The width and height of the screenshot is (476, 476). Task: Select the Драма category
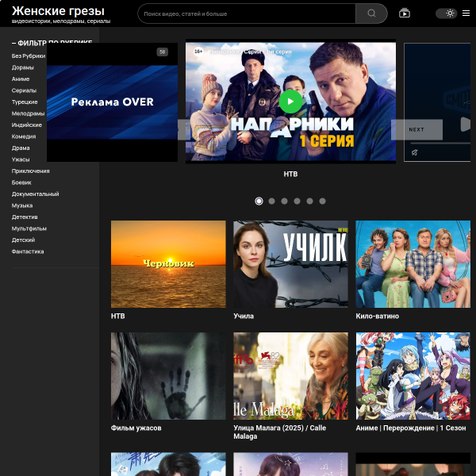click(x=21, y=148)
